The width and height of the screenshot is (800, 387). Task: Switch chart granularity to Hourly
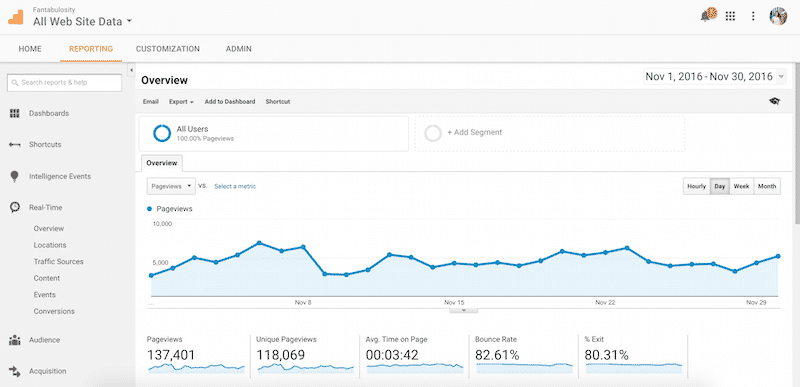(x=696, y=186)
